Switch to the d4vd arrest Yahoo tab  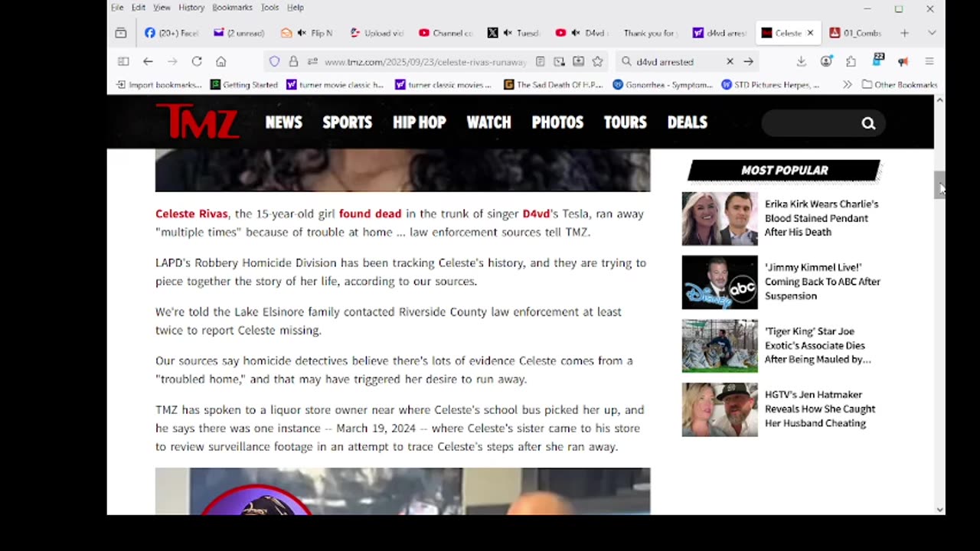coord(719,33)
